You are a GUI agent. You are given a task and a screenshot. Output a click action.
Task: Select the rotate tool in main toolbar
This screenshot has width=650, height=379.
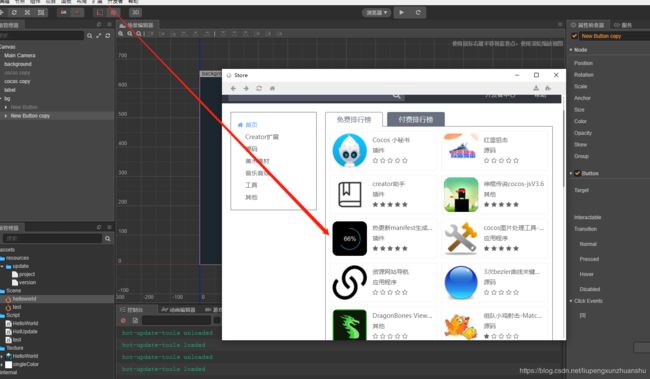pos(14,12)
